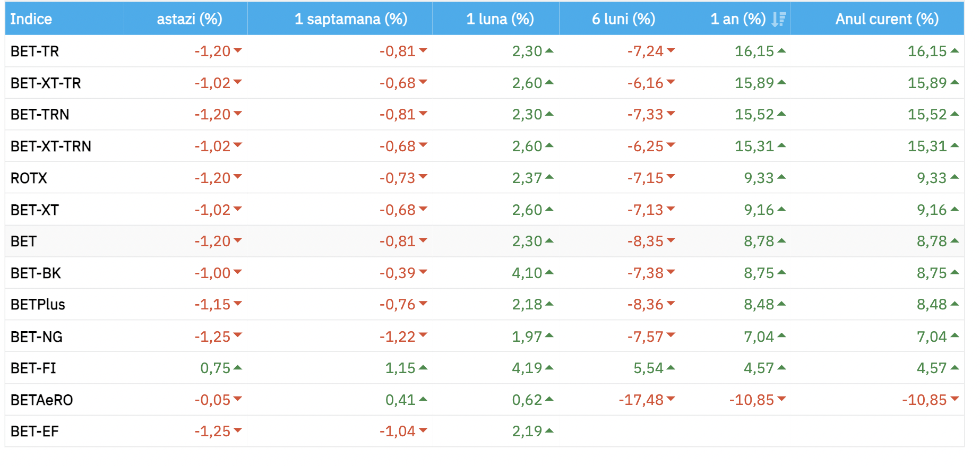Image resolution: width=980 pixels, height=466 pixels.
Task: Click the red down arrow beside BET-TR astazi
Action: coord(237,50)
